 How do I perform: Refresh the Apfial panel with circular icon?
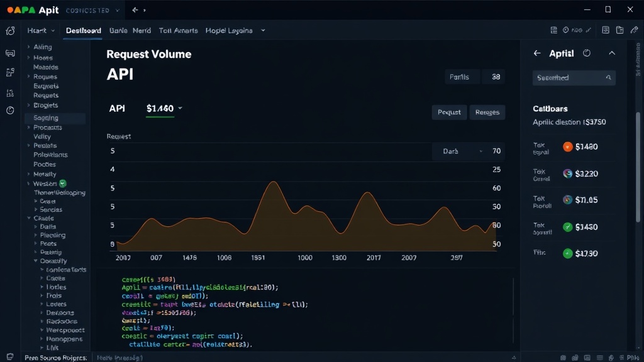[587, 53]
